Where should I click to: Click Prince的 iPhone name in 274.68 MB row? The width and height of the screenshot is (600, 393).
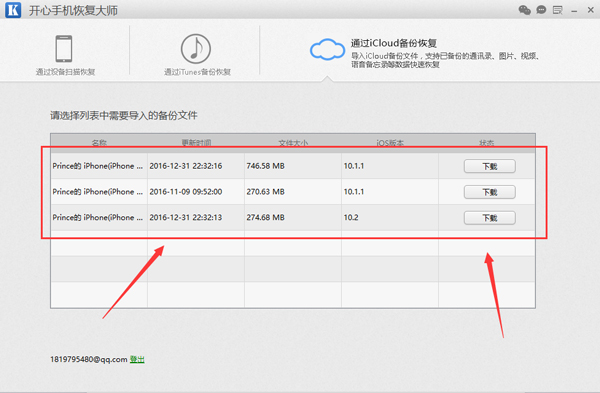[x=98, y=217]
